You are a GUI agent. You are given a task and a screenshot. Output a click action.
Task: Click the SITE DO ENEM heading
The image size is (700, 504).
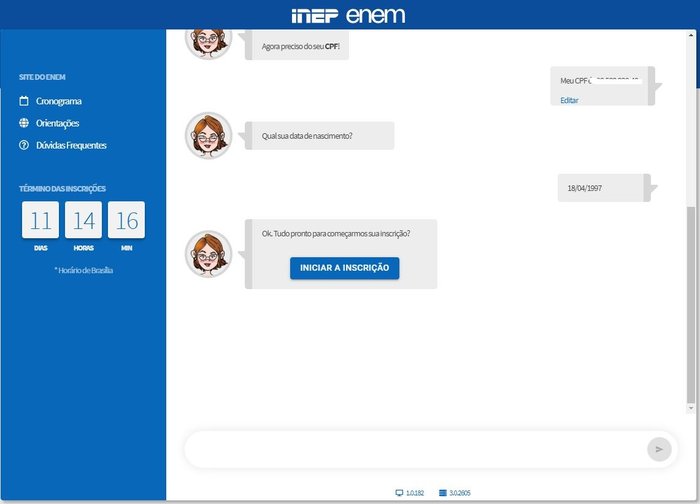(x=42, y=77)
